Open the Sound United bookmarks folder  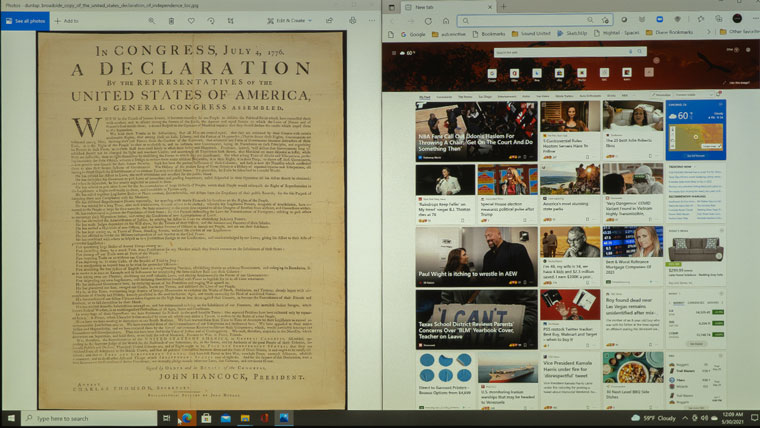coord(531,34)
